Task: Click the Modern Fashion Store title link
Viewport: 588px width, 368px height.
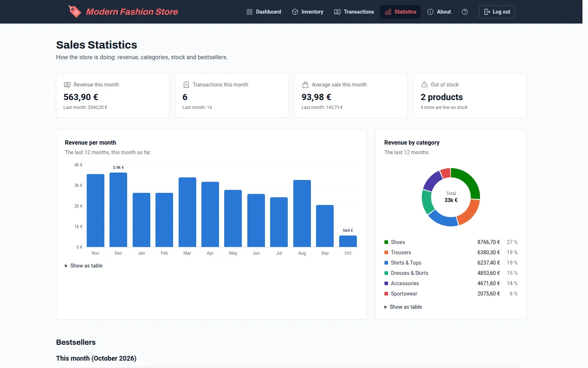Action: [x=132, y=12]
